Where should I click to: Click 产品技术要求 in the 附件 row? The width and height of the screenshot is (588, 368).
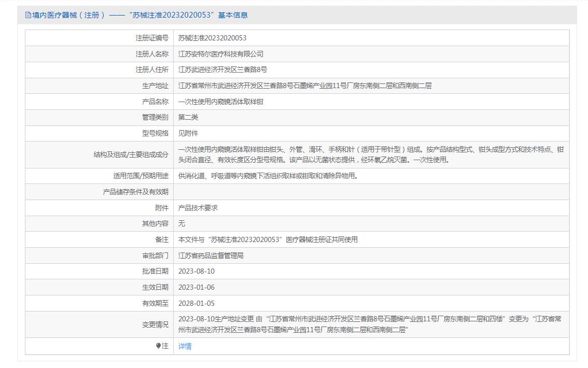point(198,208)
